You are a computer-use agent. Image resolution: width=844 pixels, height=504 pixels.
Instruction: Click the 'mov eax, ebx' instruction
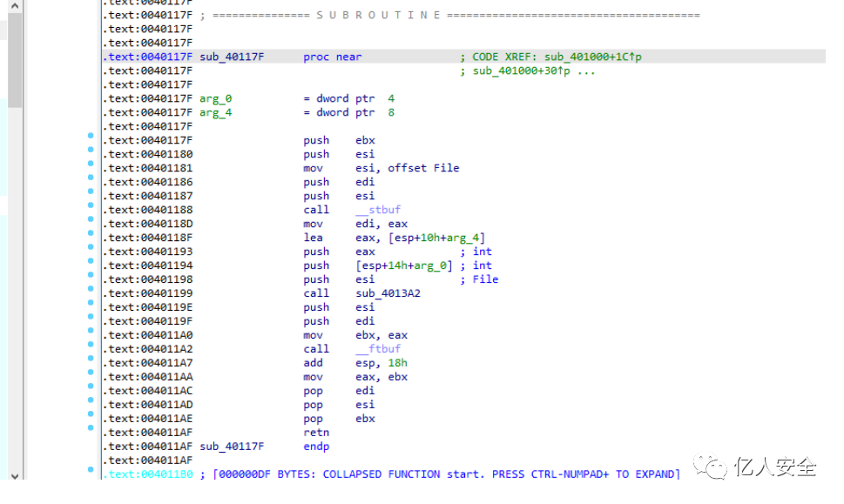(x=355, y=377)
